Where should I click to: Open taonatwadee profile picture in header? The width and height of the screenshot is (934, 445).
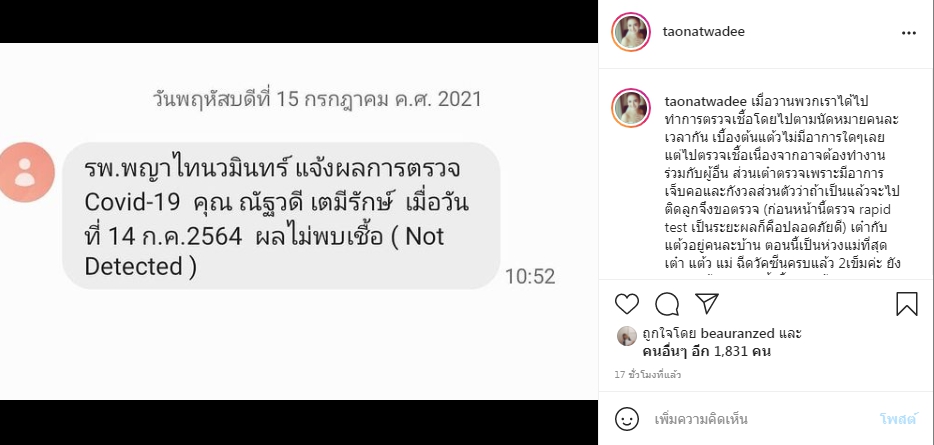pos(631,32)
